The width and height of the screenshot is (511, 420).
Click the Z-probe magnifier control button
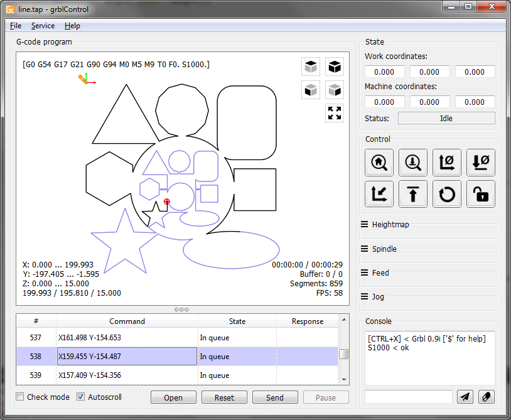(413, 163)
